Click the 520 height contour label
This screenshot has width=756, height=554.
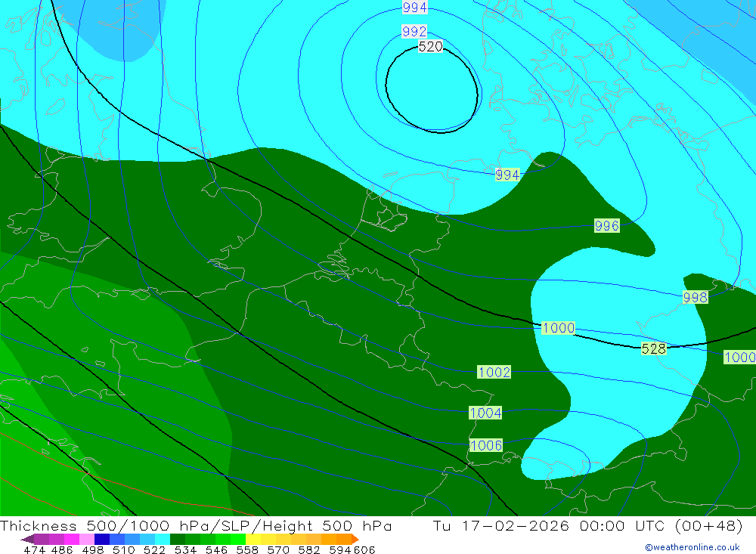click(431, 46)
